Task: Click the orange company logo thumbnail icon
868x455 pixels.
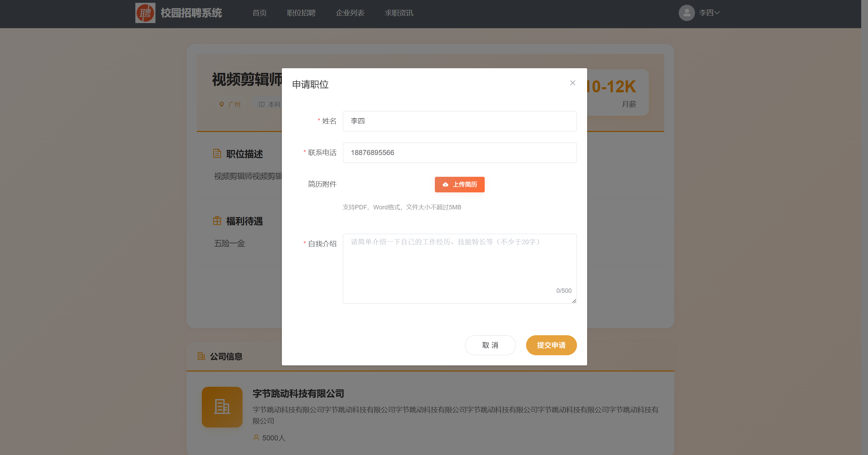Action: click(x=222, y=407)
